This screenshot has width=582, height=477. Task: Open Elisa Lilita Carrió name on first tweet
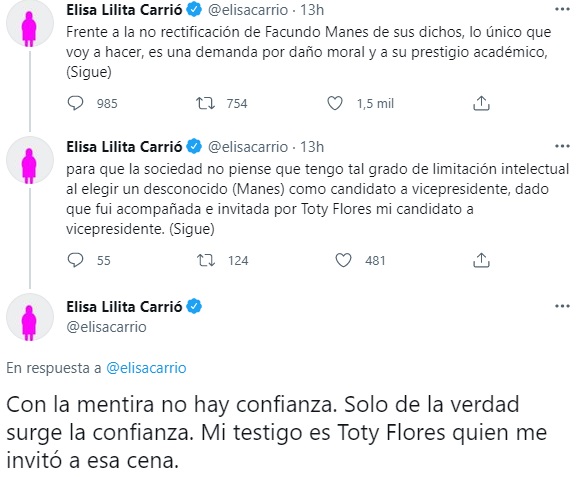[124, 10]
